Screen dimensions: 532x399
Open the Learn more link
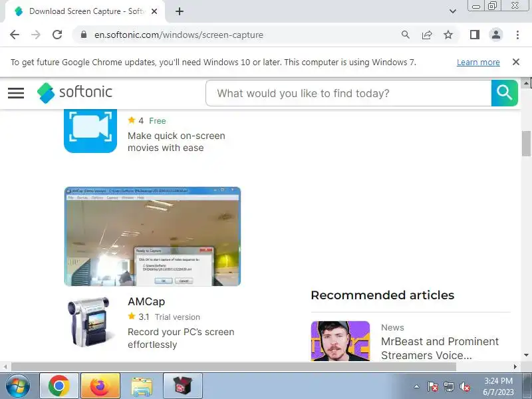(478, 63)
